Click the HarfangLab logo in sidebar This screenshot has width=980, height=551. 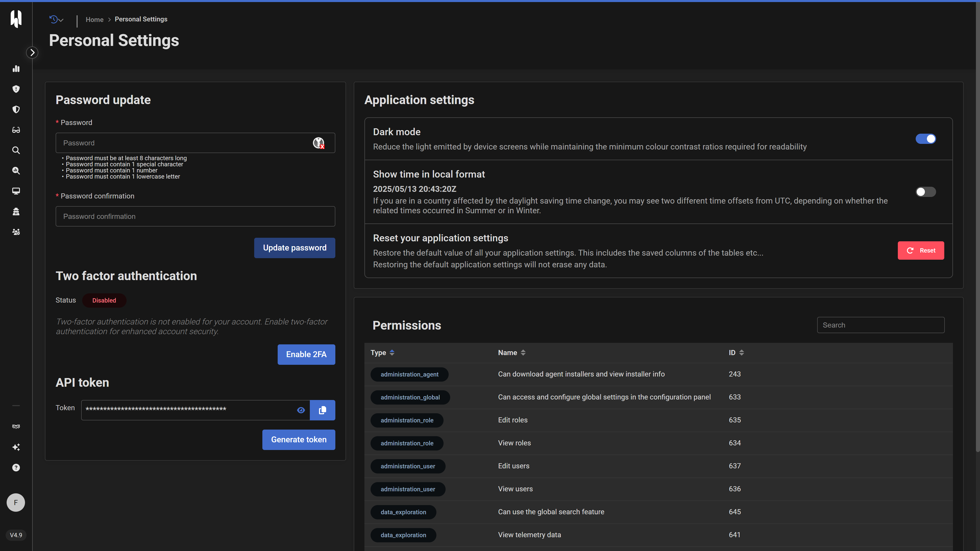click(x=16, y=19)
